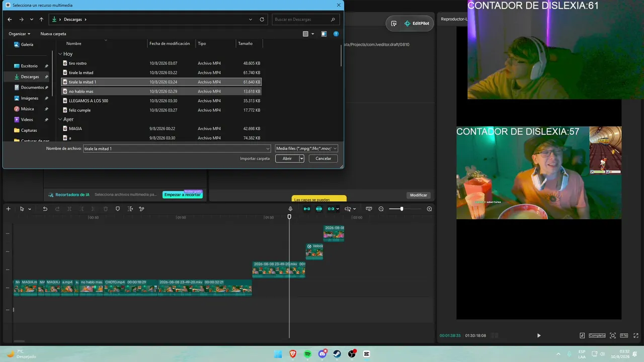The width and height of the screenshot is (644, 362).
Task: Open the record voiceover microphone tool
Action: coord(290,209)
